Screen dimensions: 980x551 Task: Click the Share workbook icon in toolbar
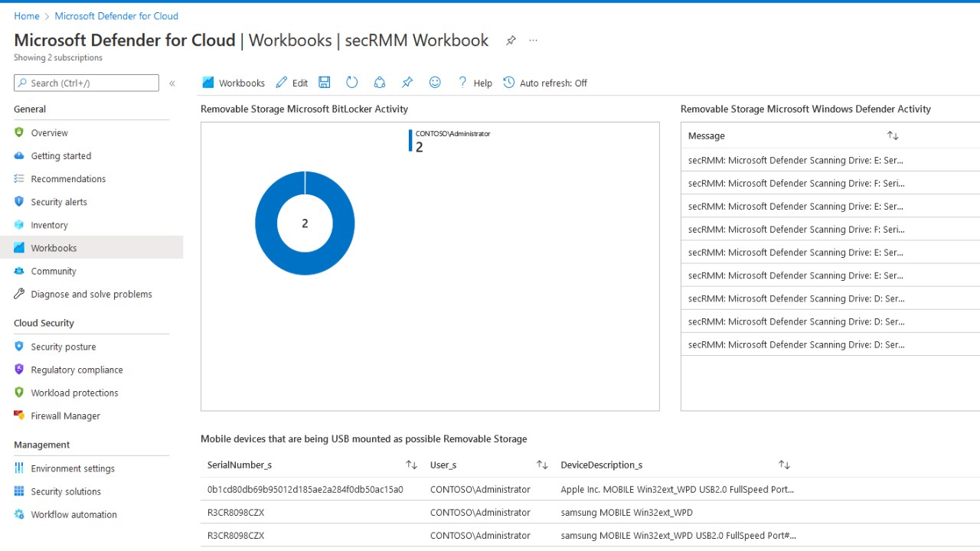[x=380, y=83]
